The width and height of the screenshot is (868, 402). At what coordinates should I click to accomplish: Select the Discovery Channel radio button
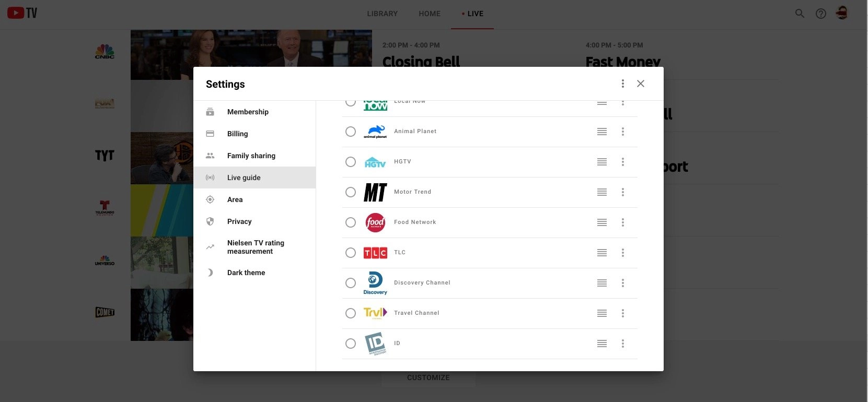point(351,283)
